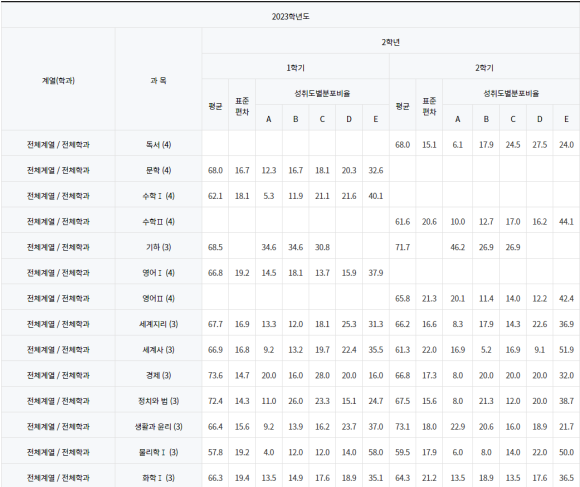This screenshot has height=487, width=580.
Task: Click 1학기 성취도별분포비율 header
Action: click(x=322, y=93)
